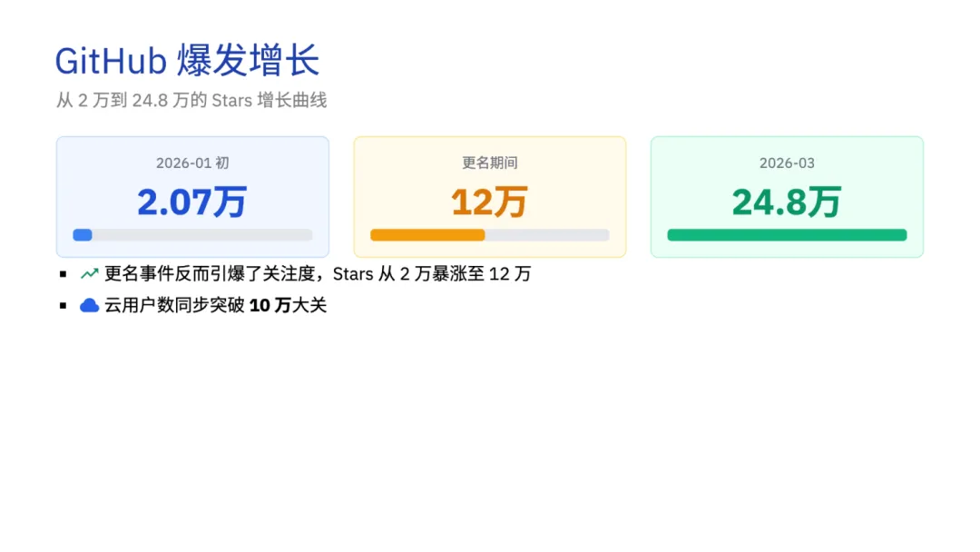Screen dimensions: 980x552
Task: Click the gray Stars 增长曲线 subtitle
Action: (x=191, y=101)
